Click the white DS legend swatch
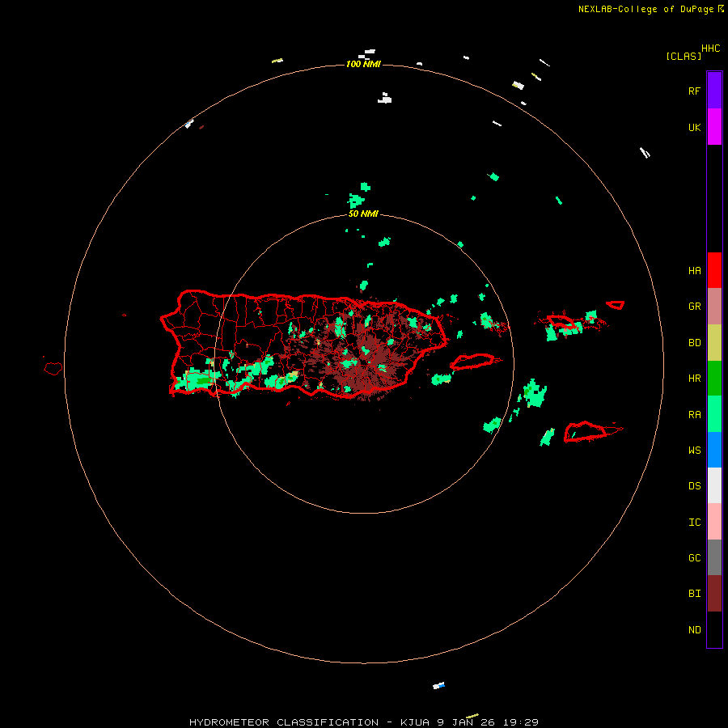Viewport: 728px width, 728px height. point(714,485)
